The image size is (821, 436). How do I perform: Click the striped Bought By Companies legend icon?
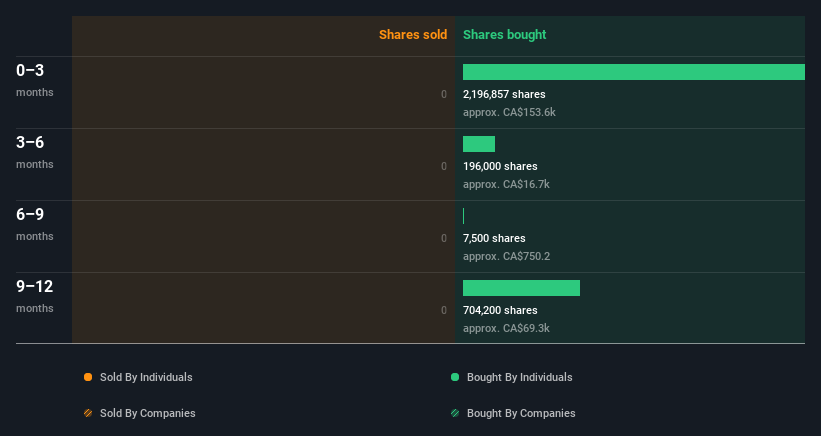pos(455,413)
